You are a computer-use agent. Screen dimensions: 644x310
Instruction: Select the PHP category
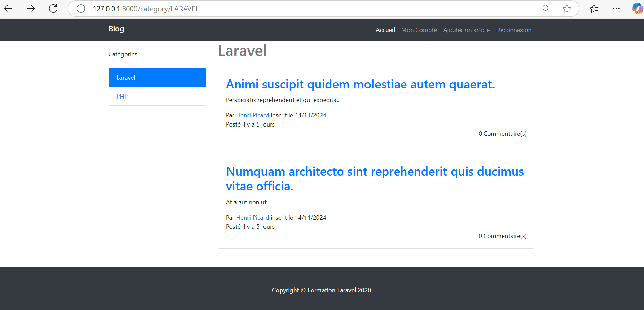(157, 96)
